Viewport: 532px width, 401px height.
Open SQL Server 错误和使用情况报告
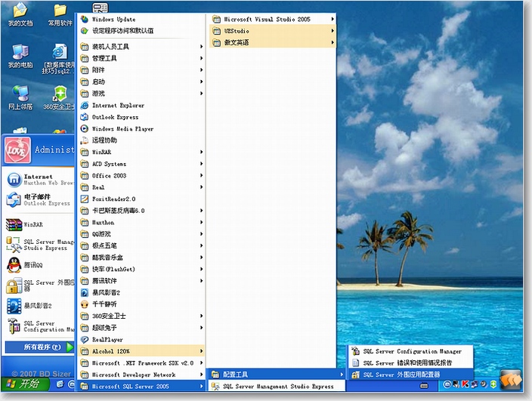407,363
